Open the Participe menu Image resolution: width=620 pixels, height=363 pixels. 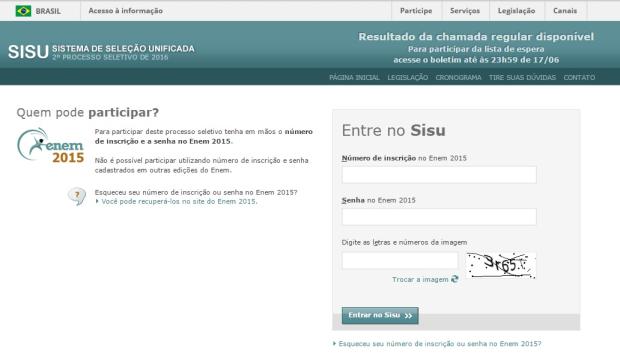416,11
